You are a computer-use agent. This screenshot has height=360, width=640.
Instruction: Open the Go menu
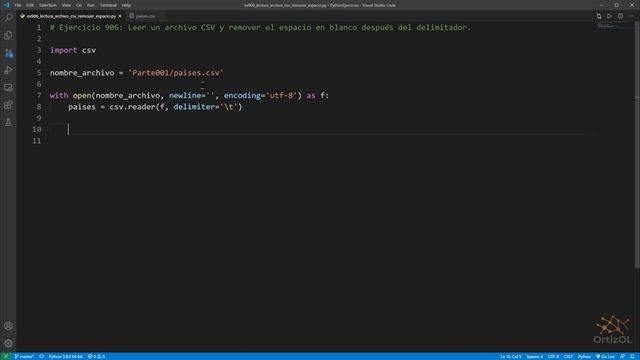click(x=79, y=5)
